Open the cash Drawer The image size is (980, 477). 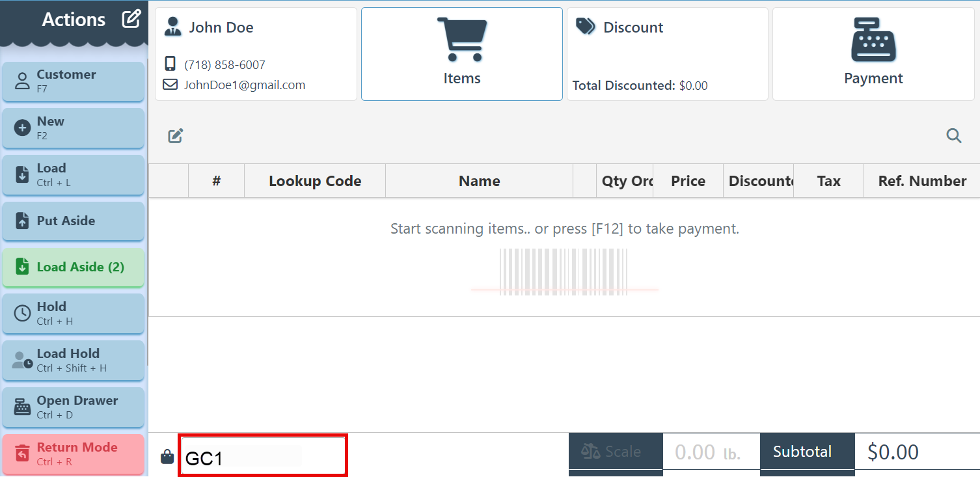[x=73, y=407]
